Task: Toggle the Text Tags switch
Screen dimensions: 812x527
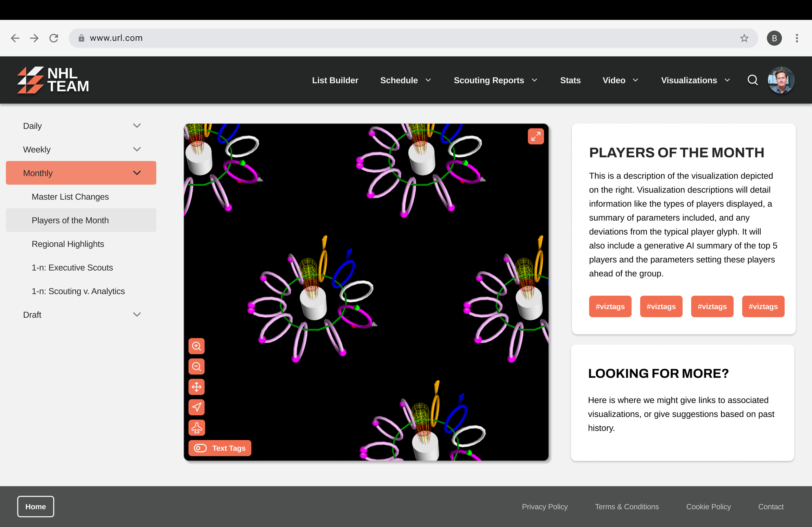Action: [201, 448]
